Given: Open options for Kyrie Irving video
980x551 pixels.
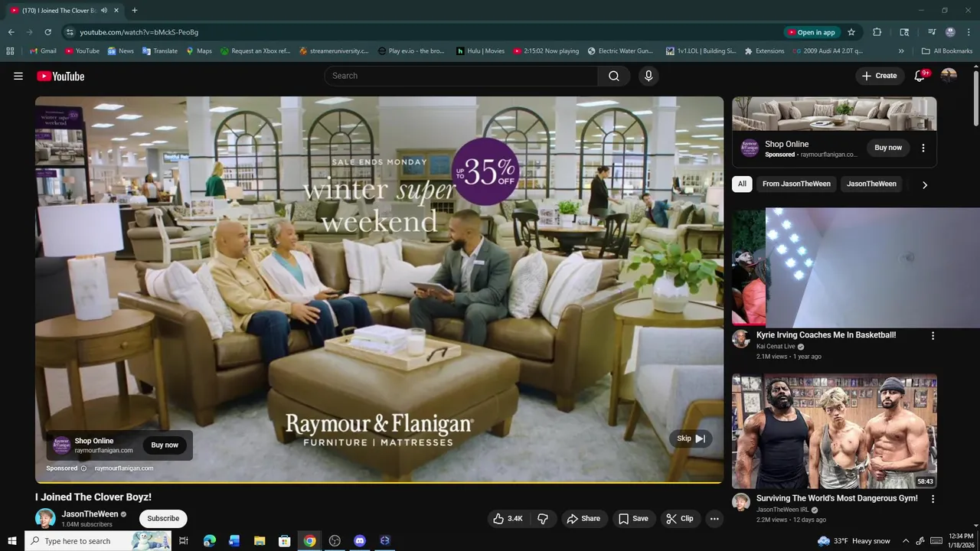Looking at the screenshot, I should pos(933,336).
